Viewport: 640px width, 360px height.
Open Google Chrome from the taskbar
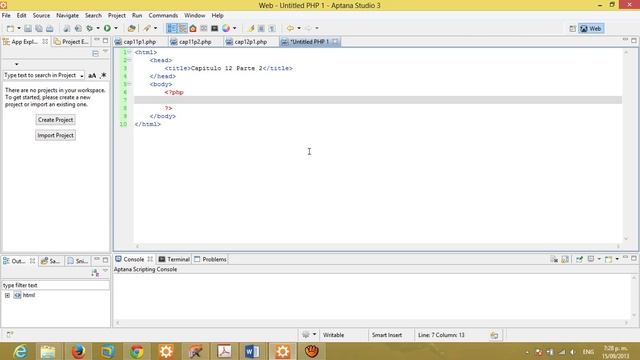coord(137,351)
